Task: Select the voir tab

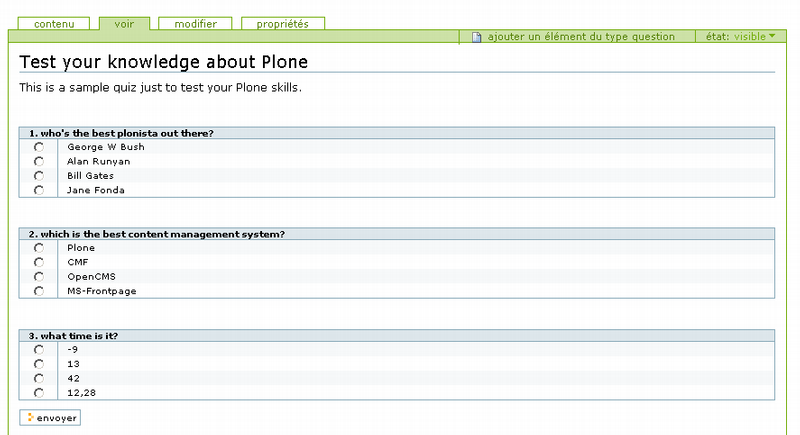Action: [124, 23]
